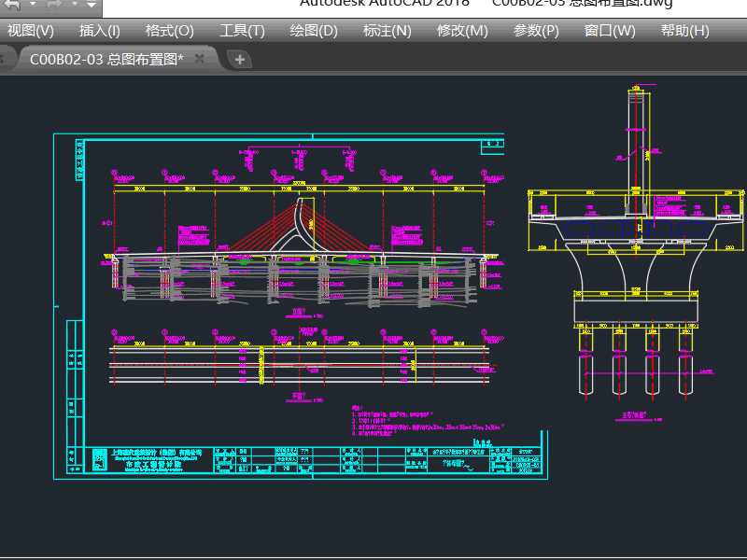Open the 视图(V) menu
Image resolution: width=747 pixels, height=560 pixels.
(30, 31)
